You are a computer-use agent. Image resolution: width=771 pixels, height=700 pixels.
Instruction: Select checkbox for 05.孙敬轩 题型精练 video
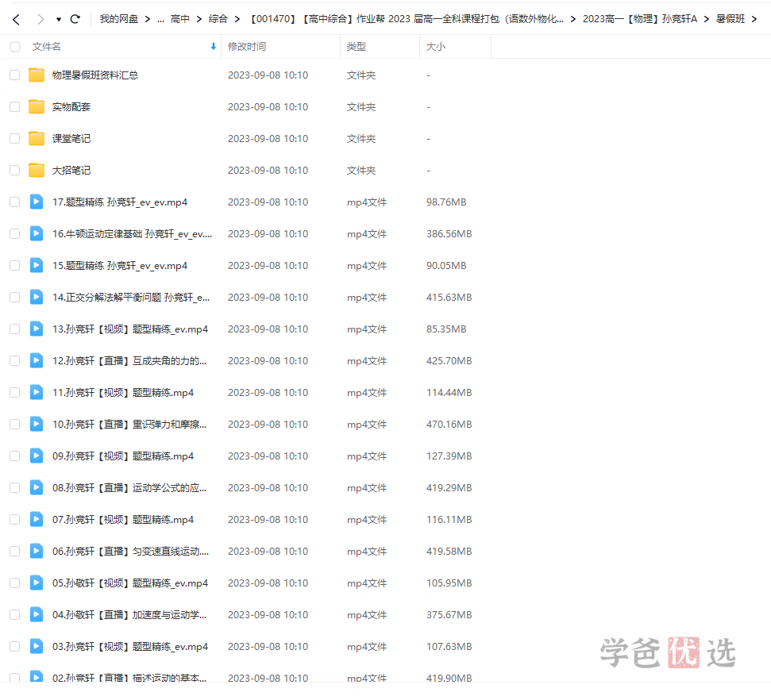tap(15, 583)
